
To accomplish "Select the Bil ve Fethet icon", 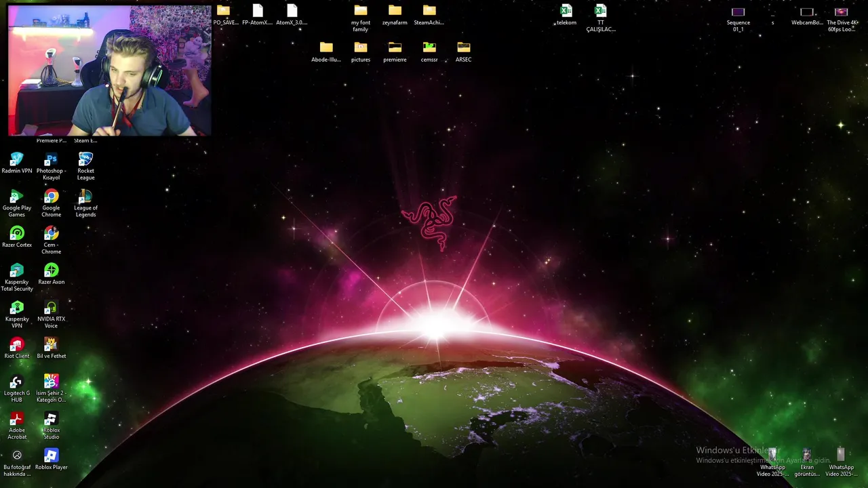I will click(x=51, y=348).
